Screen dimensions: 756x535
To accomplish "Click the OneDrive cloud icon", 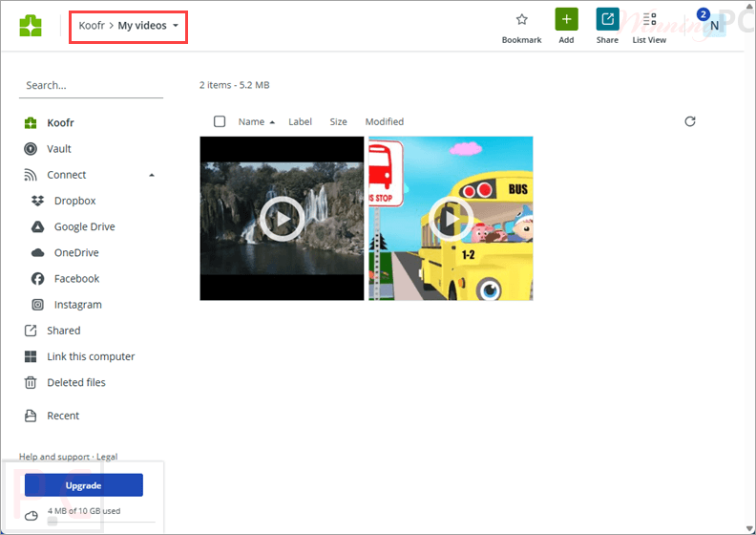I will tap(37, 253).
